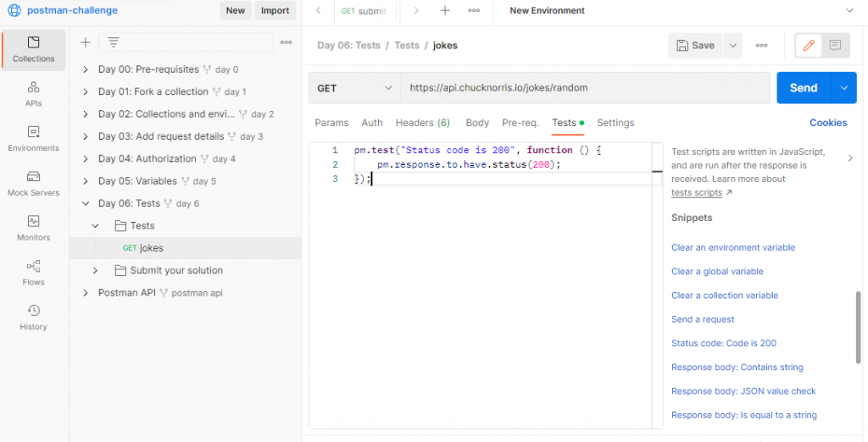Click the postman-challenge workspace globe icon
Screen dimensions: 868x442
click(14, 10)
